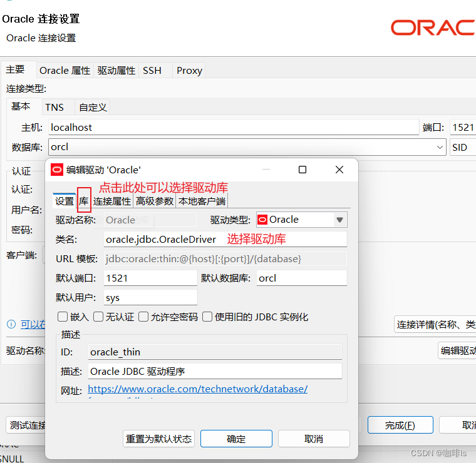Viewport: 476px width, 463px height.
Task: Click the 重置为默认状态 button
Action: tap(158, 439)
